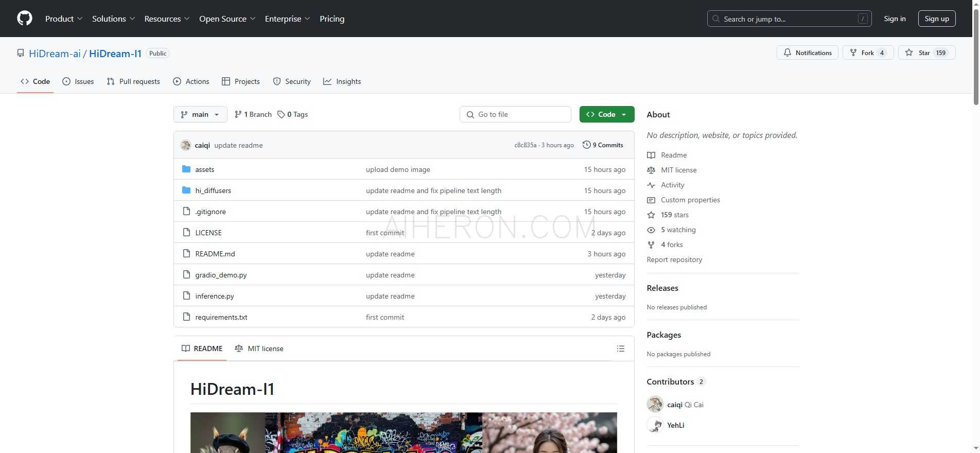Click the Search or jump to box
This screenshot has width=980, height=453.
pos(789,19)
